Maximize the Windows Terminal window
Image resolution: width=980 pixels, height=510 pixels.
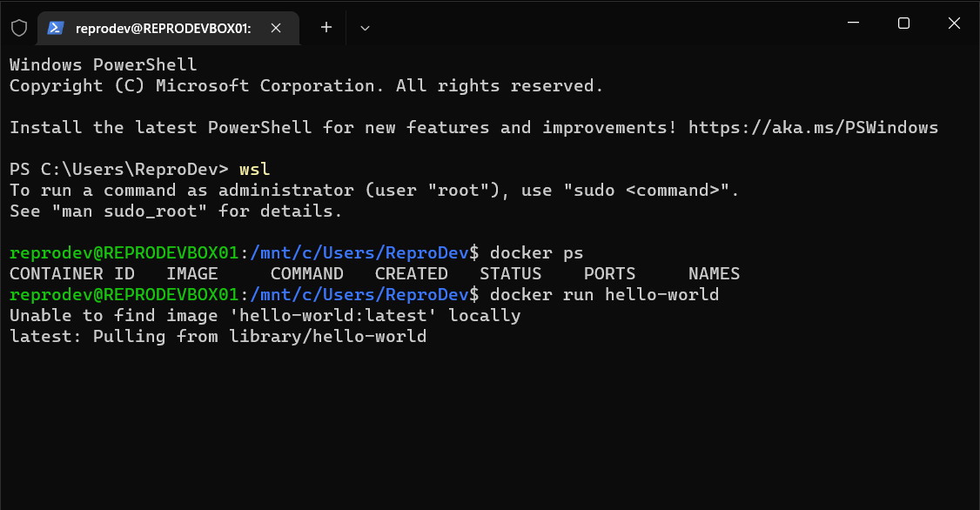tap(903, 23)
